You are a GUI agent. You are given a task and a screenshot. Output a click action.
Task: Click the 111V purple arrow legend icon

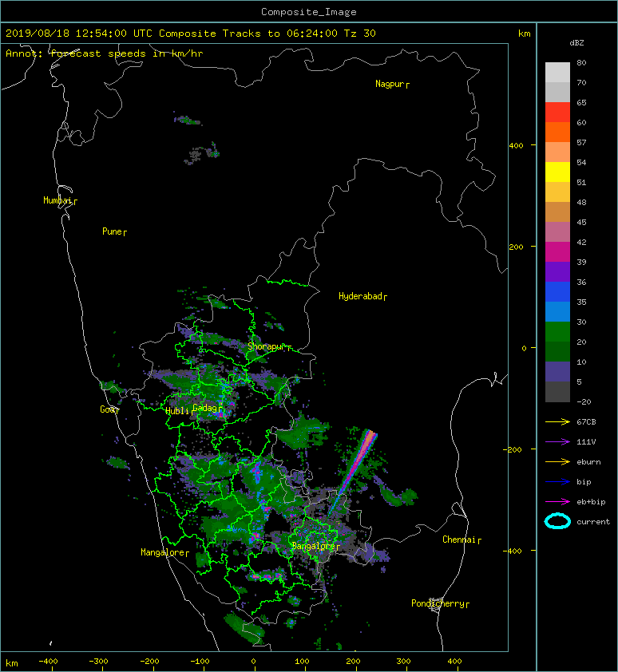(x=557, y=442)
